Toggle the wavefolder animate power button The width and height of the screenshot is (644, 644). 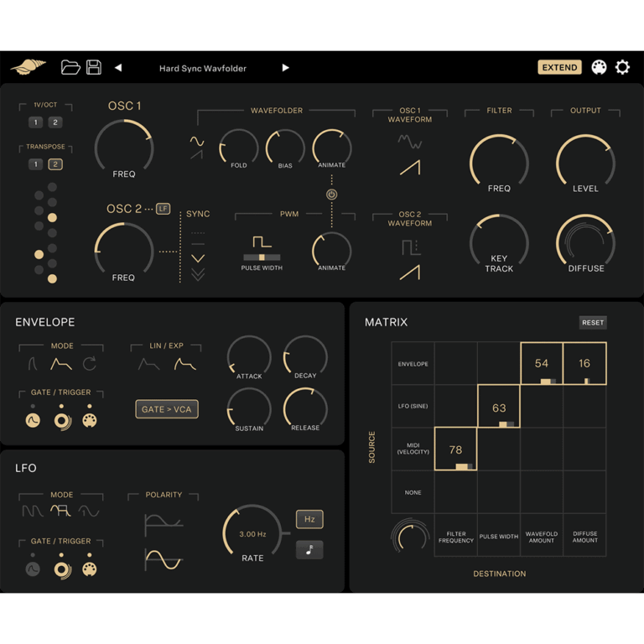pos(331,195)
